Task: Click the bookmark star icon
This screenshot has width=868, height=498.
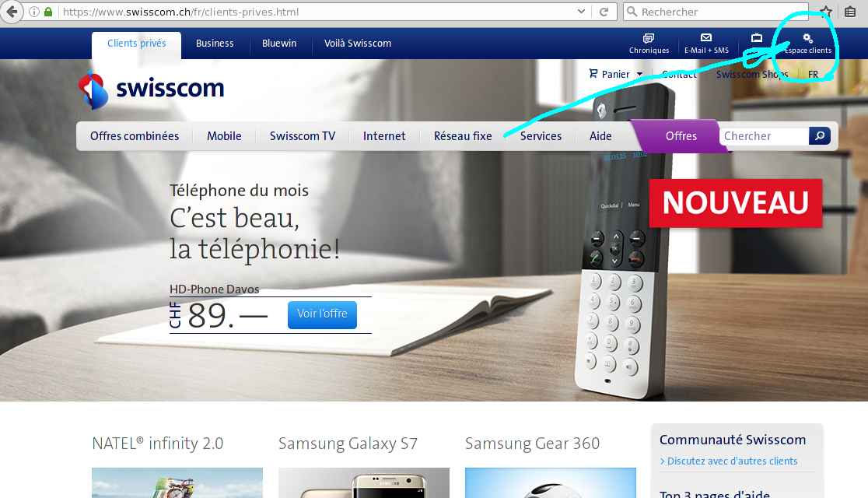Action: (826, 12)
